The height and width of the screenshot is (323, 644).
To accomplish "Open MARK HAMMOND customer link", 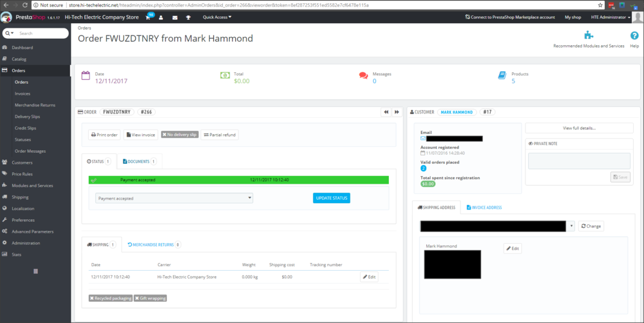I will click(x=457, y=112).
